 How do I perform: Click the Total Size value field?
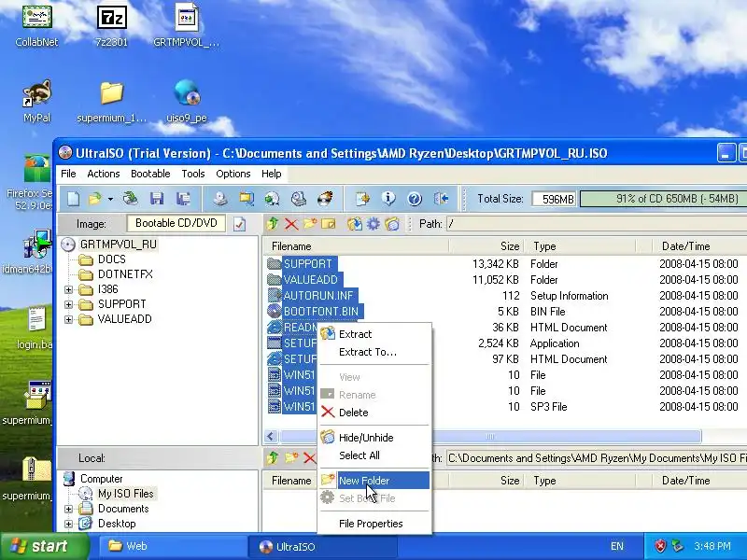(x=554, y=199)
